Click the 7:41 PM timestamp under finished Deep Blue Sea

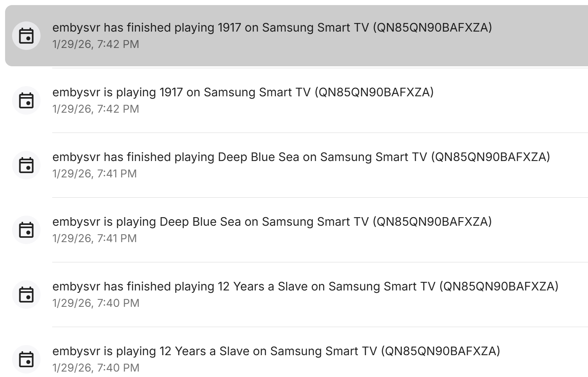pos(95,174)
